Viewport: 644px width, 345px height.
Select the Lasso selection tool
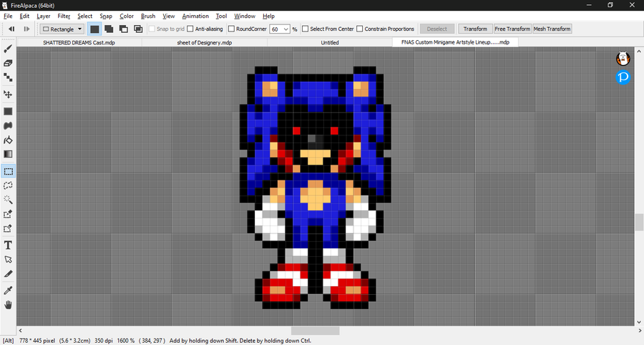[x=8, y=185]
